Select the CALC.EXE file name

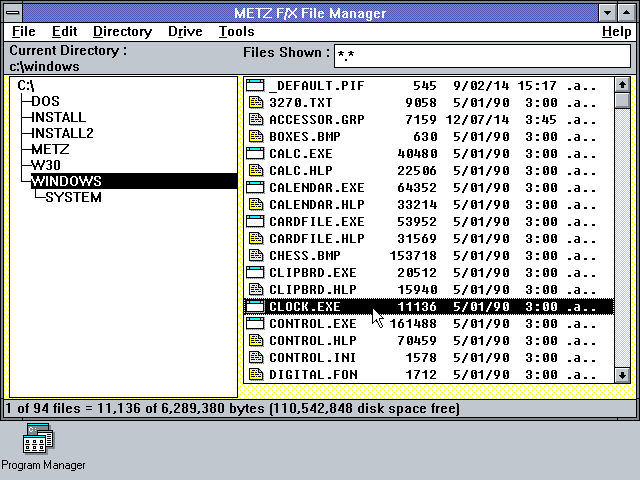tap(301, 153)
